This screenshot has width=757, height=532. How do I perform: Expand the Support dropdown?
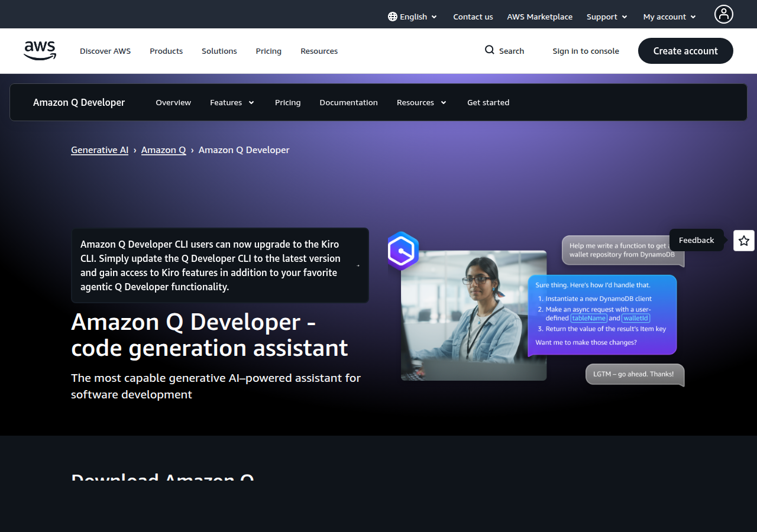click(x=607, y=17)
